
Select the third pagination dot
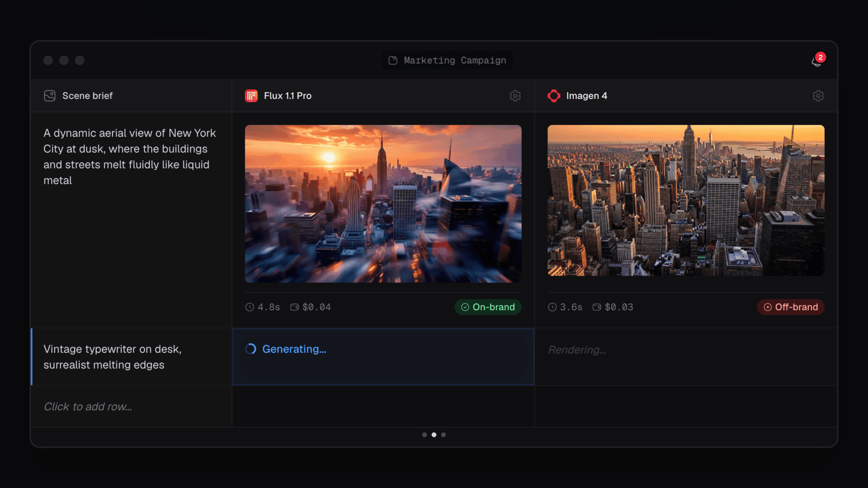(x=443, y=435)
